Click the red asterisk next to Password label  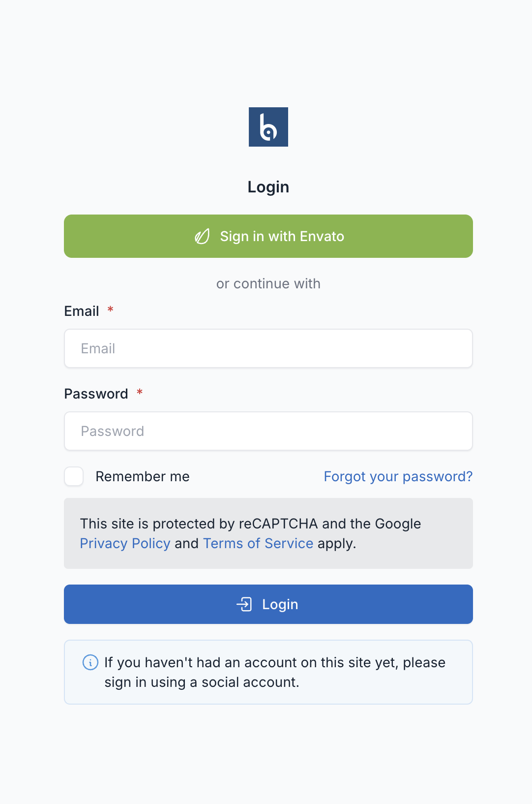click(x=140, y=393)
